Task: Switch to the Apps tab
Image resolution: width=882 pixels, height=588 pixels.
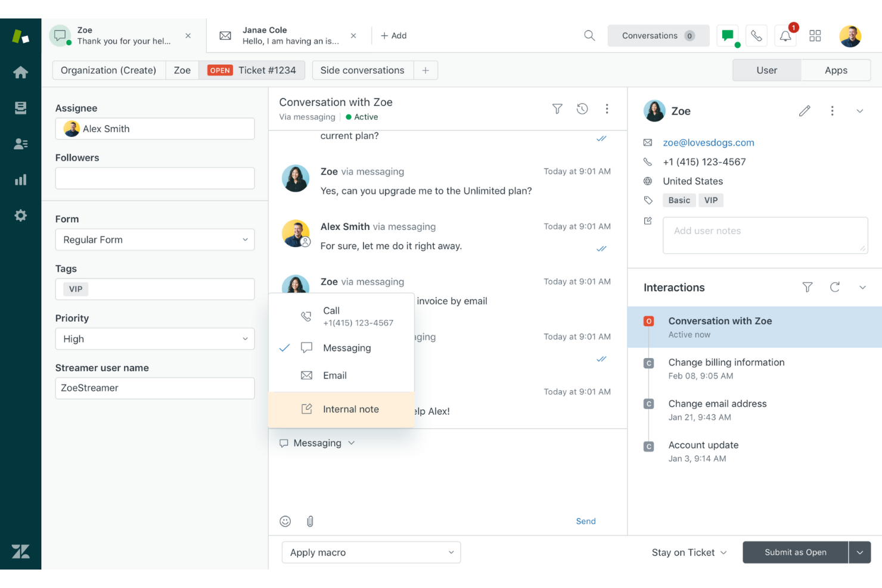Action: pos(836,70)
